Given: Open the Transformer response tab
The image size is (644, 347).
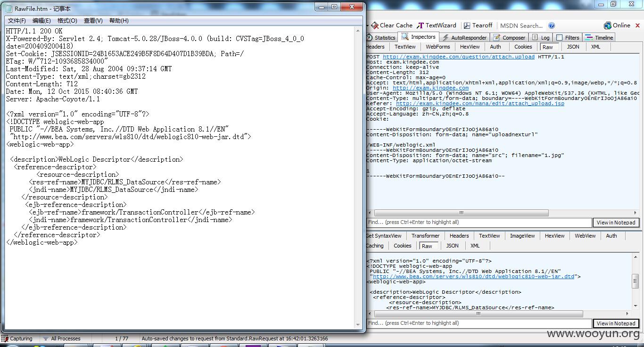Looking at the screenshot, I should 425,236.
